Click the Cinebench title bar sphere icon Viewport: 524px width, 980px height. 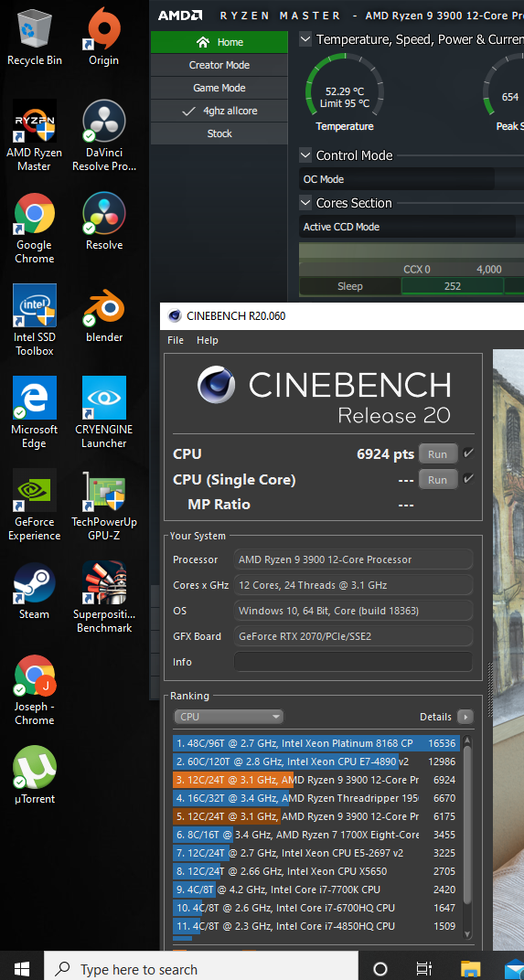point(175,315)
